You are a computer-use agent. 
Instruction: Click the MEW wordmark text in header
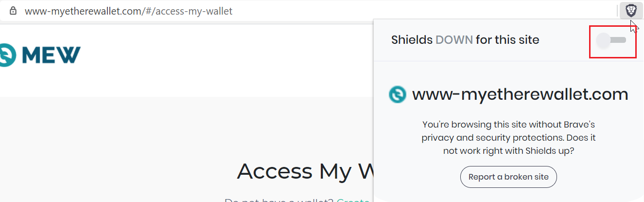[x=51, y=55]
